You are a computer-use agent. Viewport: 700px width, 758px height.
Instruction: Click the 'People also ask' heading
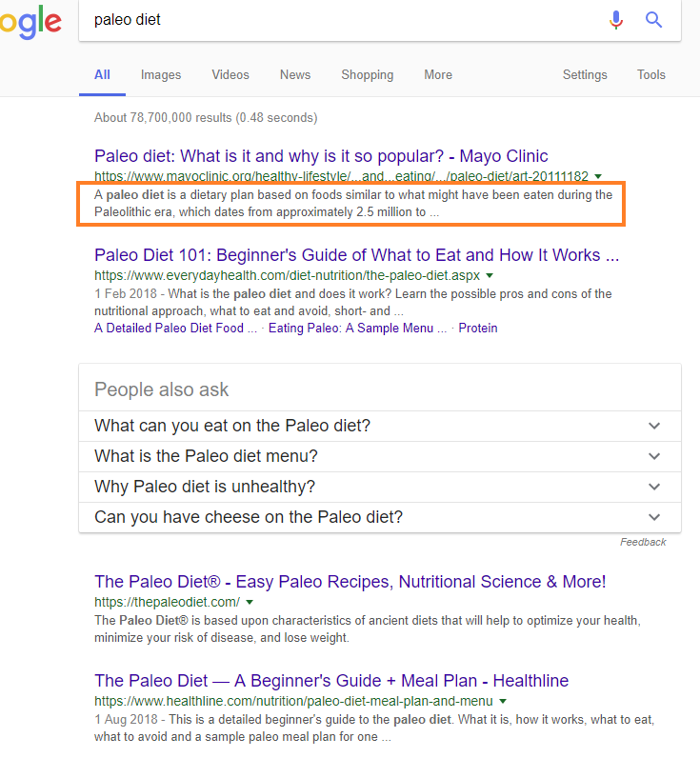[x=162, y=389]
